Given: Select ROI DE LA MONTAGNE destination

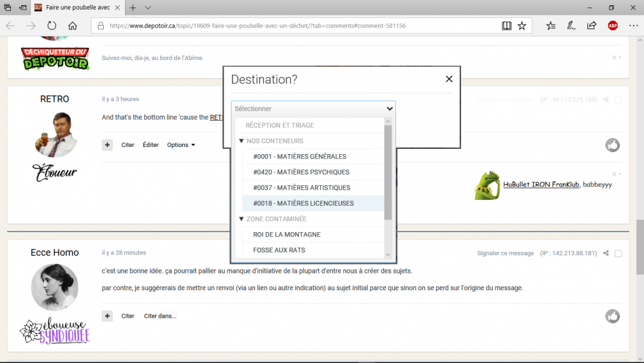Looking at the screenshot, I should pos(287,234).
